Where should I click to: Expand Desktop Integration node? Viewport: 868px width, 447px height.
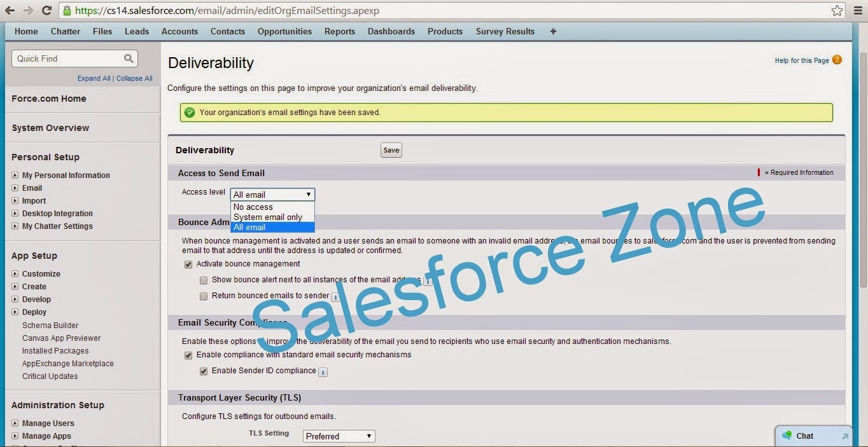pyautogui.click(x=16, y=214)
